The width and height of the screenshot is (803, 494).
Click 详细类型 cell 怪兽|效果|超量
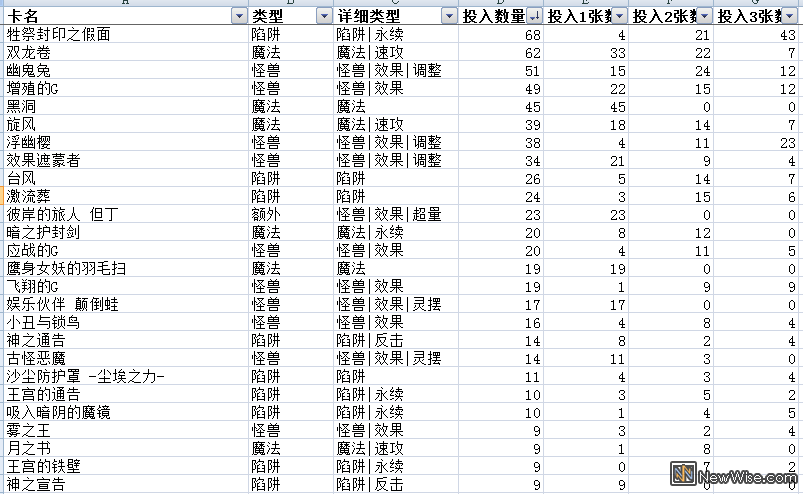[395, 214]
